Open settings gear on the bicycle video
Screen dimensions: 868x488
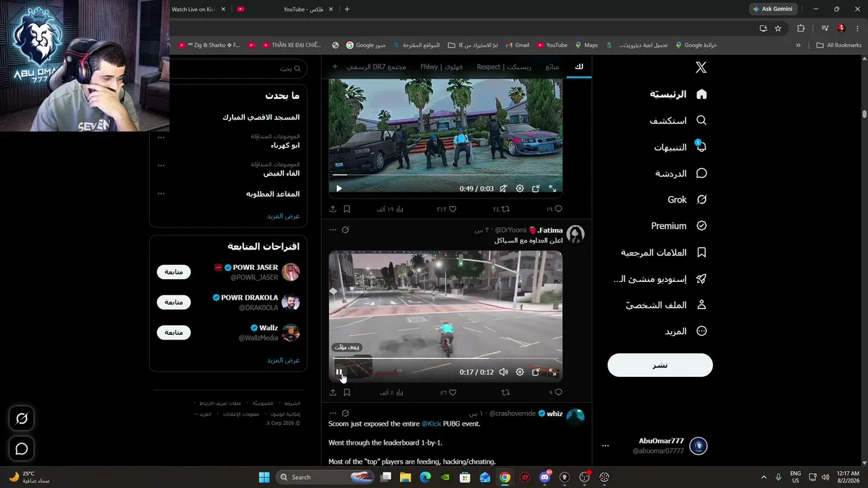[519, 372]
